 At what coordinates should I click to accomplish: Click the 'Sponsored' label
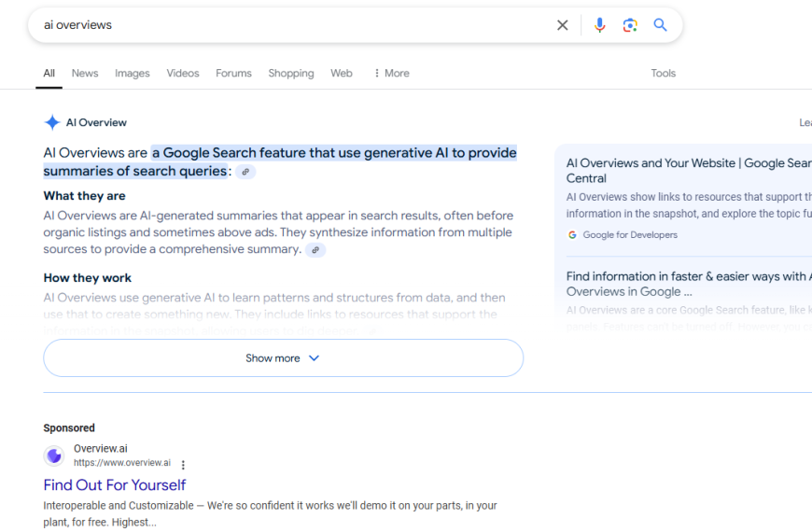point(69,427)
